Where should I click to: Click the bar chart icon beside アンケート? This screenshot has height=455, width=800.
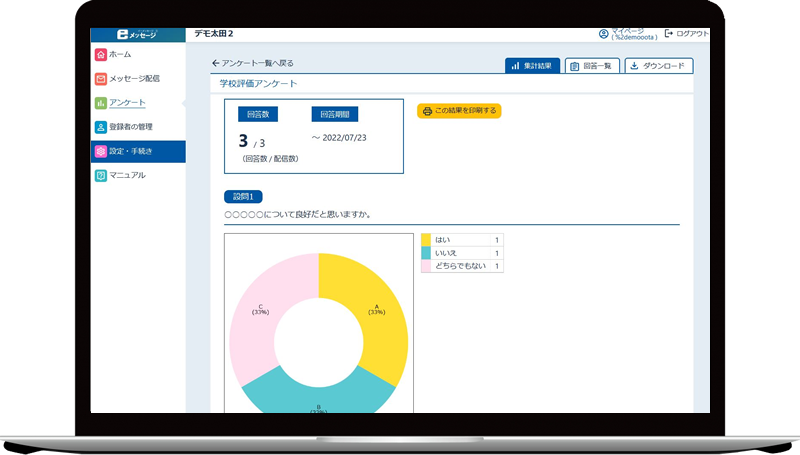point(100,103)
